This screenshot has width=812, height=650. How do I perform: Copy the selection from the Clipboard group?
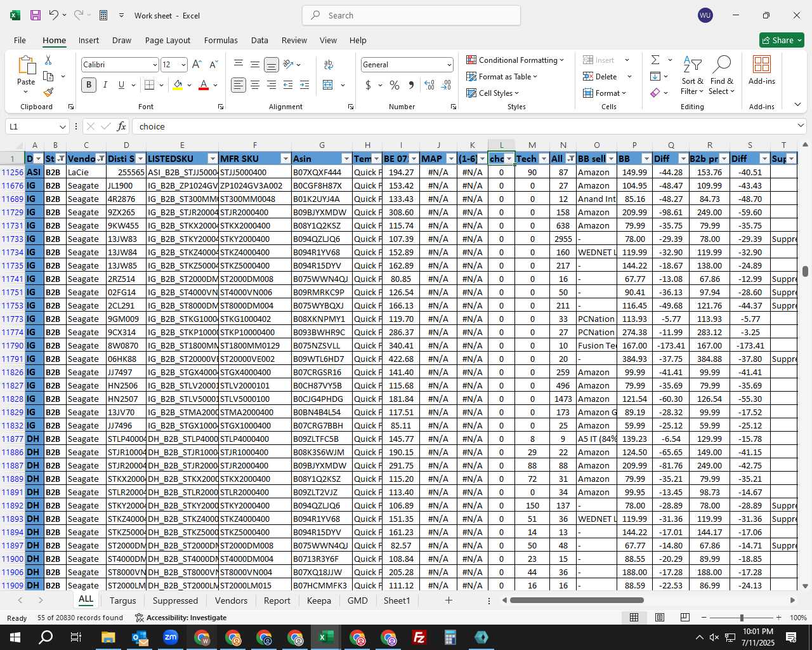[x=48, y=76]
